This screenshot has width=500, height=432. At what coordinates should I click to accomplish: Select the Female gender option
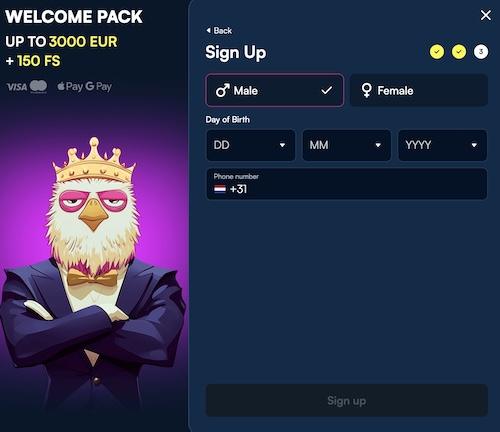tap(419, 90)
